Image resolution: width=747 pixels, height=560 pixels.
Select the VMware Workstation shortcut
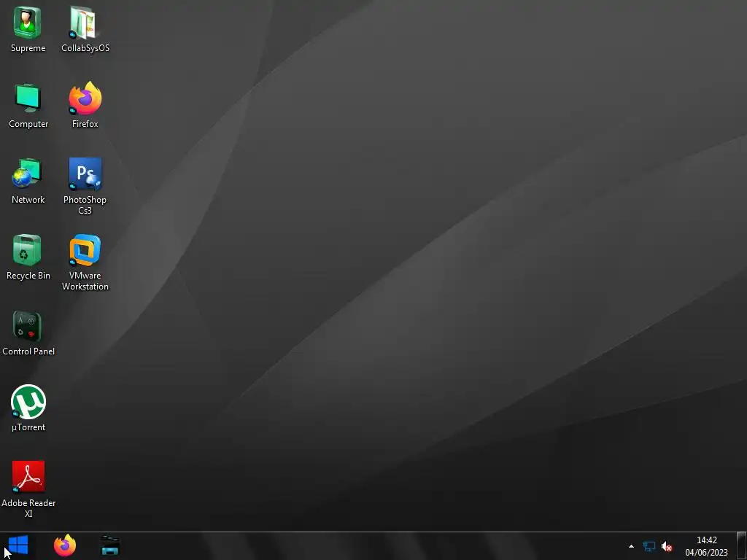[85, 250]
